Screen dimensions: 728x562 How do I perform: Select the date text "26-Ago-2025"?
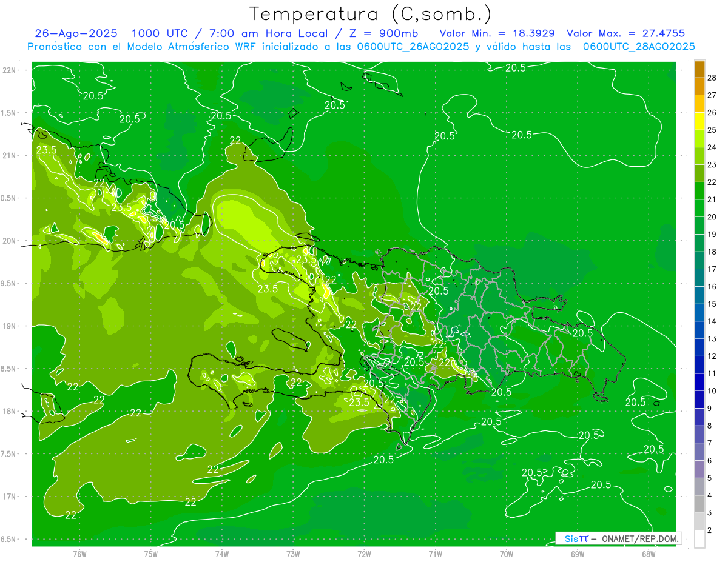click(x=76, y=33)
